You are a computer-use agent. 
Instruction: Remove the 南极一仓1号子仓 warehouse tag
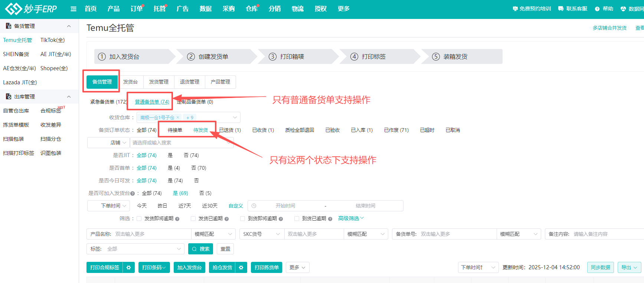[178, 117]
